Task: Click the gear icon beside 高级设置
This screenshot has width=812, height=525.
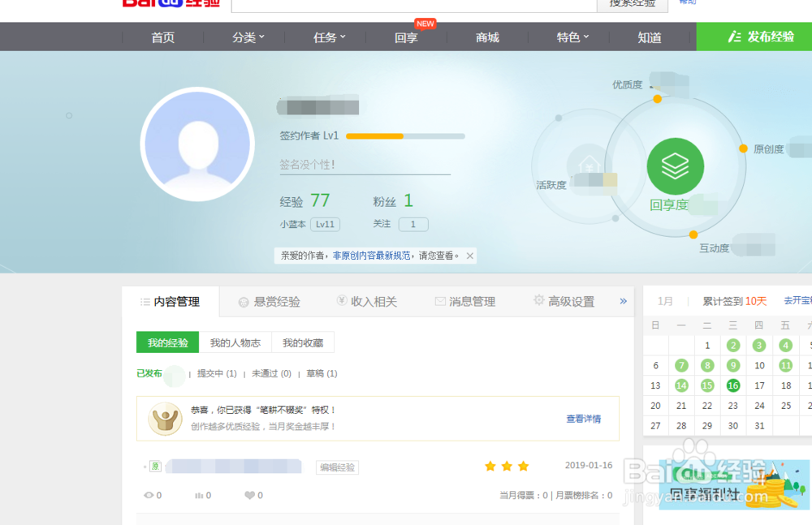Action: pyautogui.click(x=538, y=299)
